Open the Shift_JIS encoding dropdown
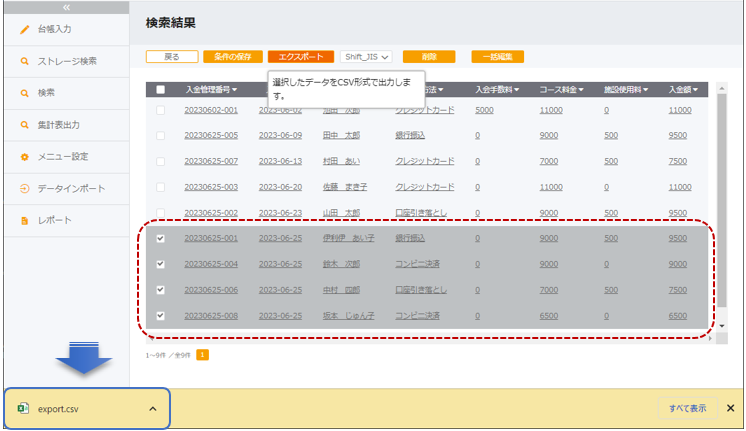Viewport: 746px width, 431px height. 366,57
